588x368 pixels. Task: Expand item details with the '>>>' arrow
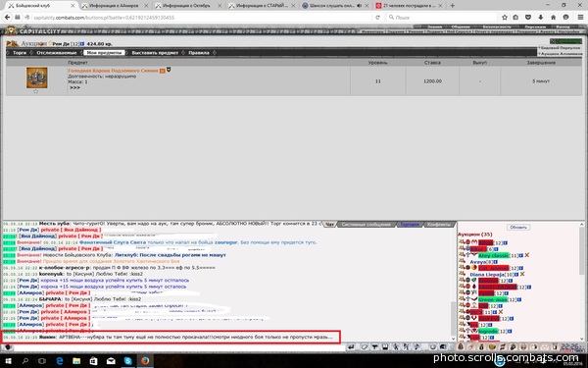tap(74, 87)
